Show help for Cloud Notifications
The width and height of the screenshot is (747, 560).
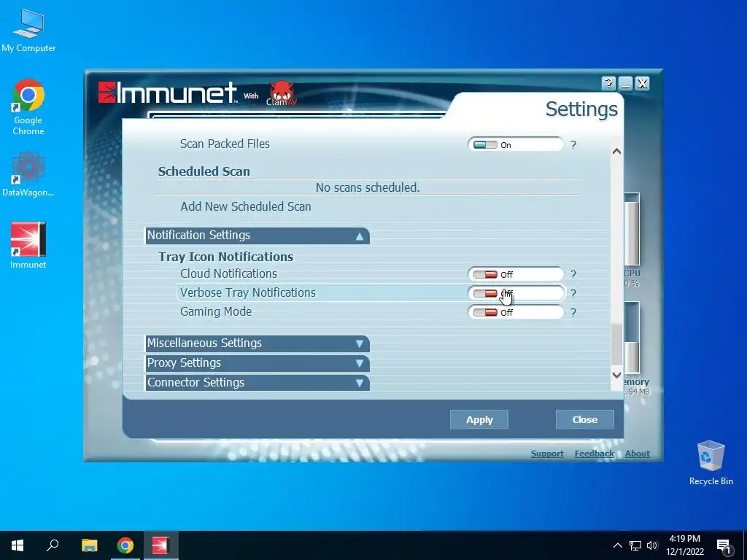(573, 274)
